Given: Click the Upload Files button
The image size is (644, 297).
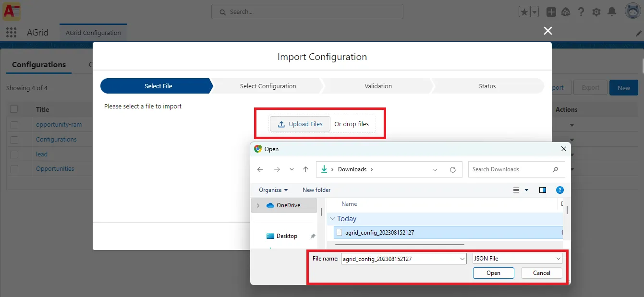Looking at the screenshot, I should [x=300, y=123].
